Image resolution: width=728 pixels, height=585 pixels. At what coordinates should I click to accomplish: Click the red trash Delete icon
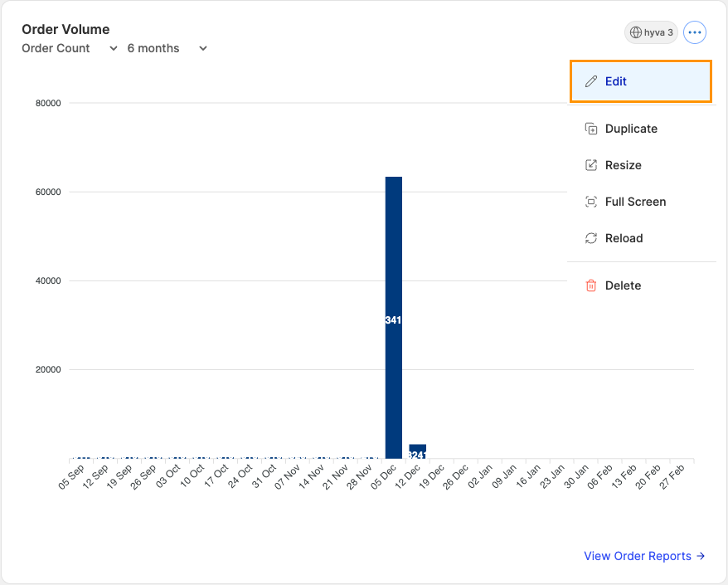[x=590, y=285]
